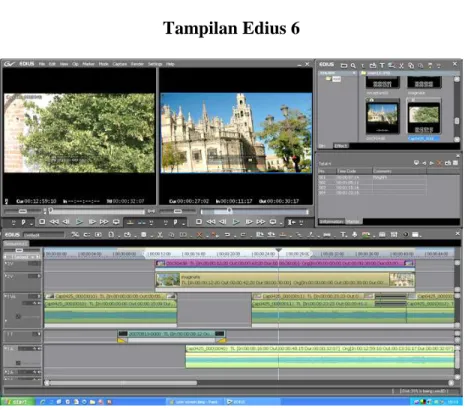Step back one frame in recorder
The height and width of the screenshot is (410, 465).
point(223,222)
